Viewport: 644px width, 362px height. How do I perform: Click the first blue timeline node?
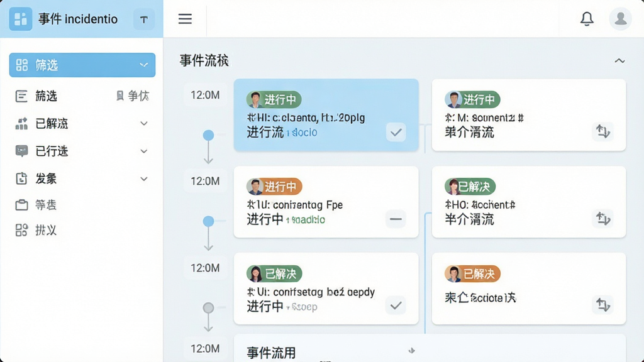[209, 135]
